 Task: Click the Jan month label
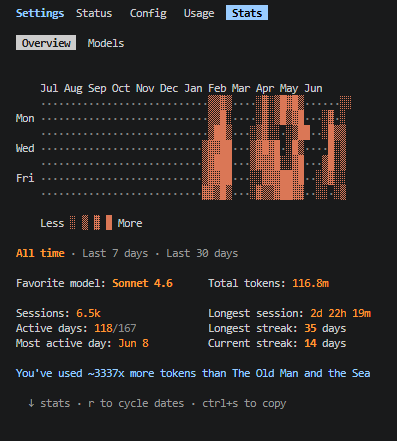193,88
